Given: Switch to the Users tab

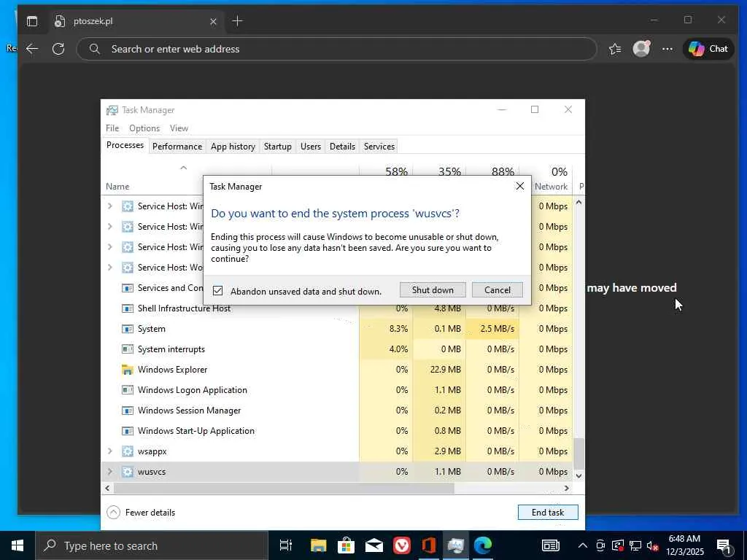Looking at the screenshot, I should [311, 146].
